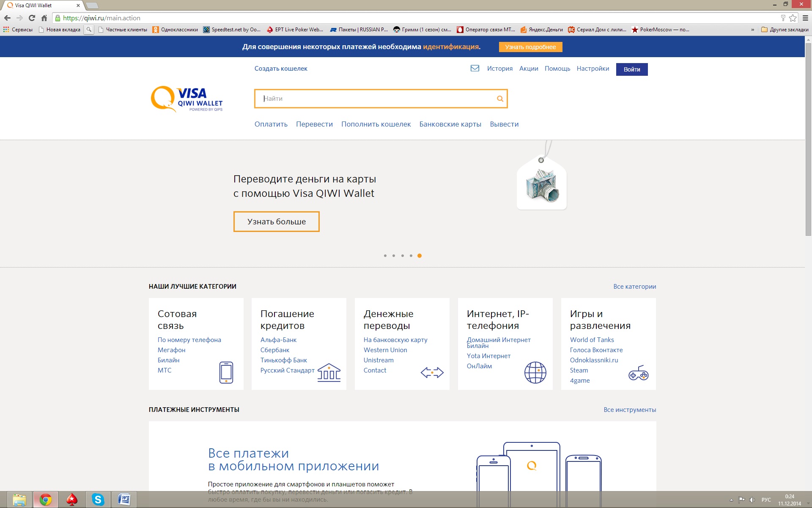Click the Узнать подробнее button
Screen dimensions: 812x508
coord(530,47)
